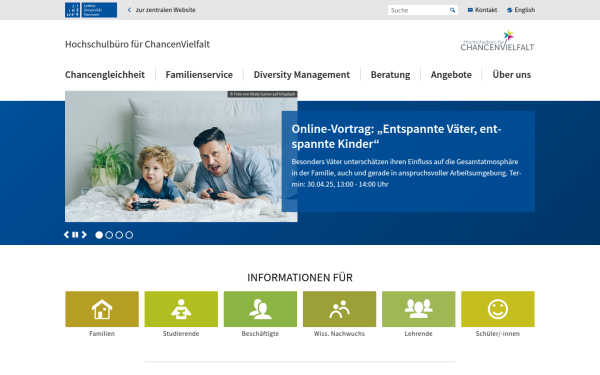The height and width of the screenshot is (375, 600).
Task: Go to next slide arrow
Action: [84, 235]
